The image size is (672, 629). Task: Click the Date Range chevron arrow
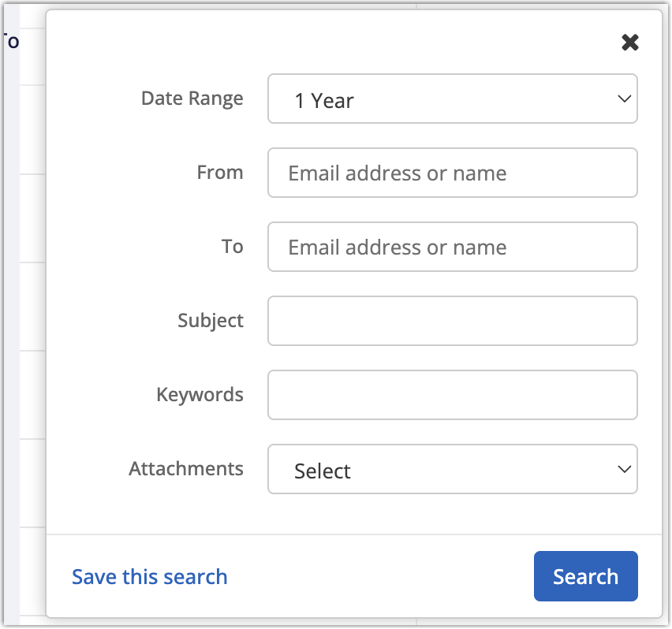coord(624,99)
